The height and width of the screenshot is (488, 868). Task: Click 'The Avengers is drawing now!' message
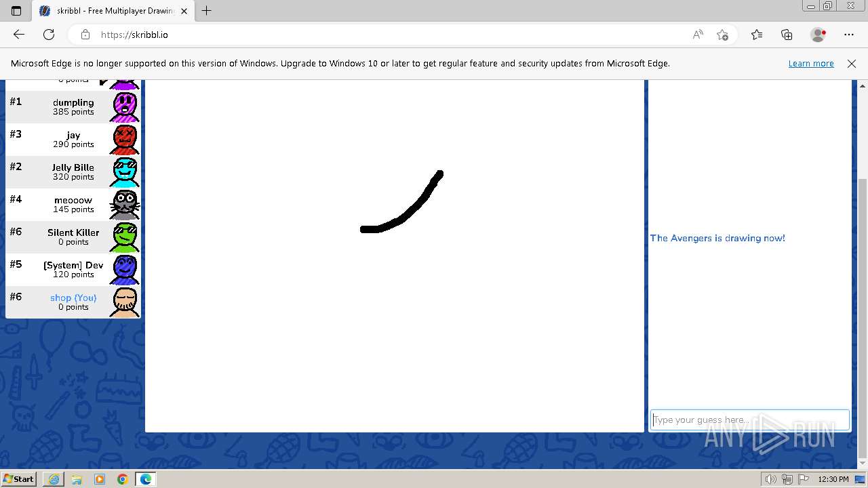click(x=717, y=238)
